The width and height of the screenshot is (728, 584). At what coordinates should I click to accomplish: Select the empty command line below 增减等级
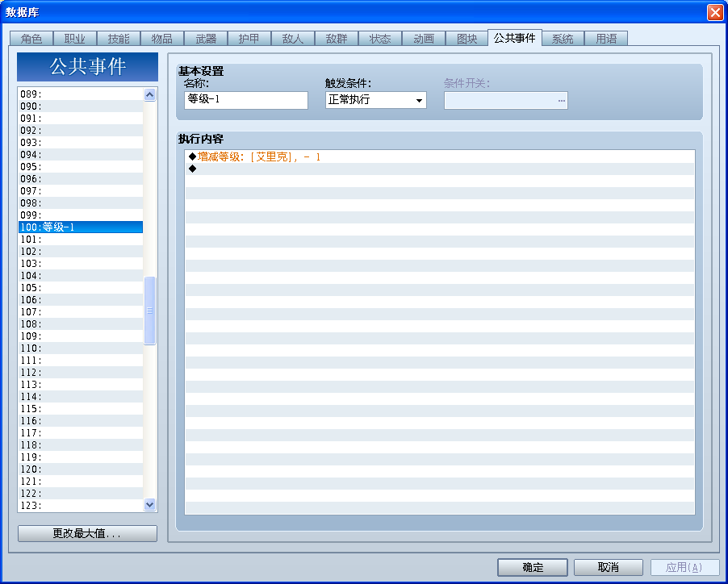[x=440, y=169]
